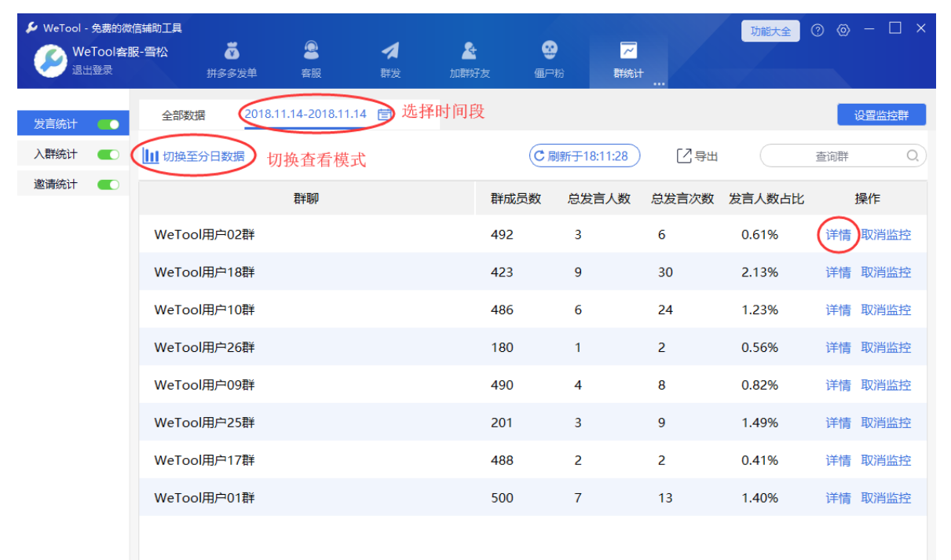
Task: Click 取消监控 for WeTool用户26群
Action: [886, 347]
